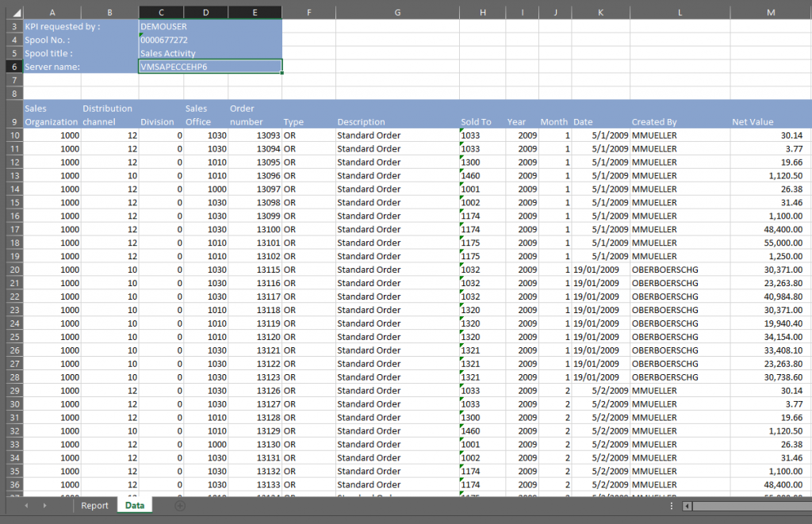Click the Created By header cell

pos(680,115)
